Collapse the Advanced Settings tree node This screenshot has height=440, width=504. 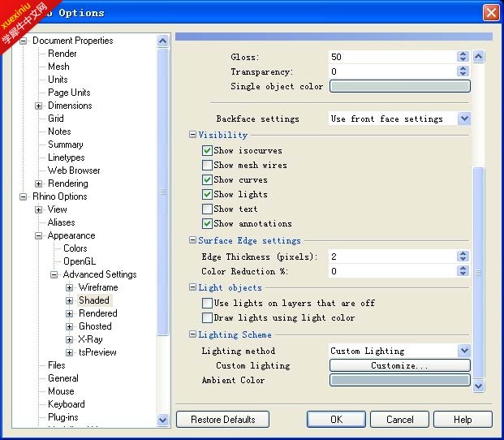pyautogui.click(x=54, y=274)
